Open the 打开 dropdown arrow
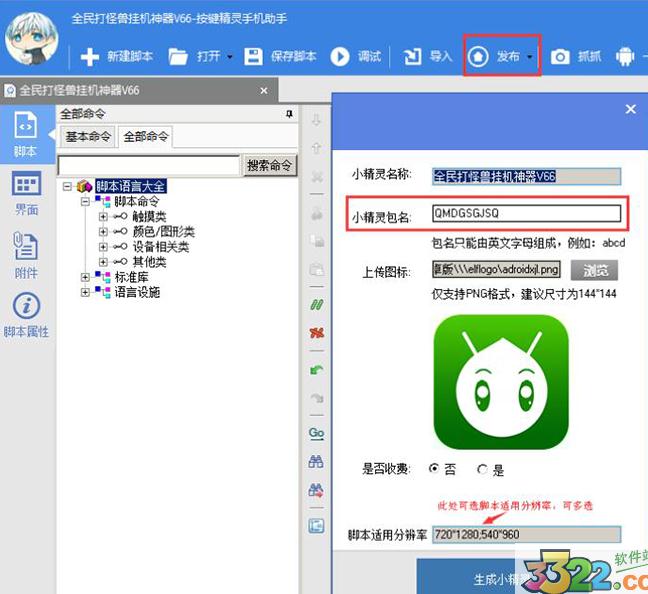648x594 pixels. (230, 57)
